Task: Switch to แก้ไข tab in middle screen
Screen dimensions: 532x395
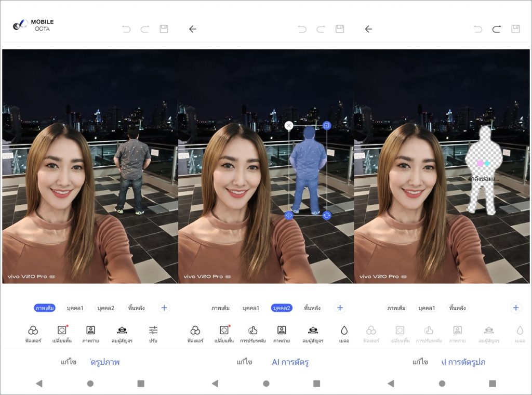Action: tap(244, 362)
